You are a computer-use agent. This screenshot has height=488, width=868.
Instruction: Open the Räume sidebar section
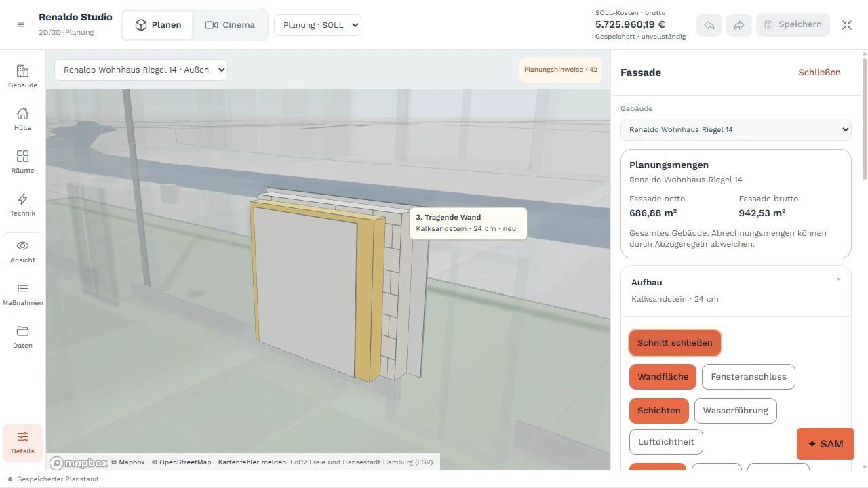[x=22, y=162]
